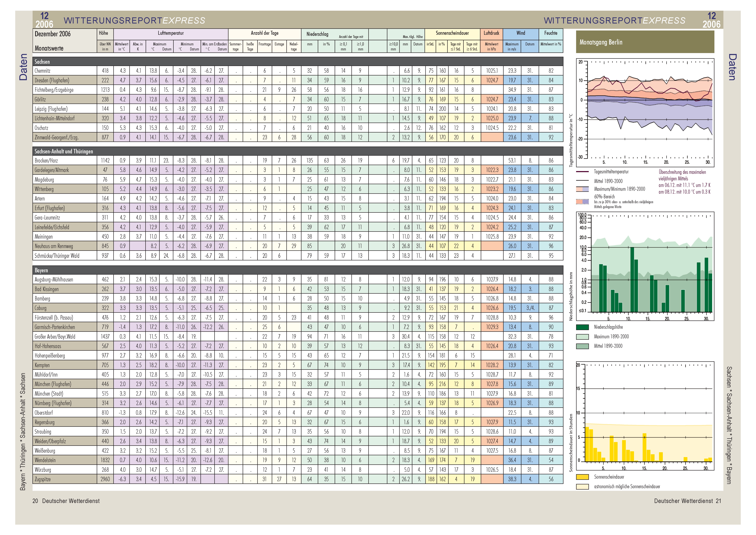Click the yellow Sonnenscheindauer legend swatch
Screen dimensions: 756x535
click(582, 477)
